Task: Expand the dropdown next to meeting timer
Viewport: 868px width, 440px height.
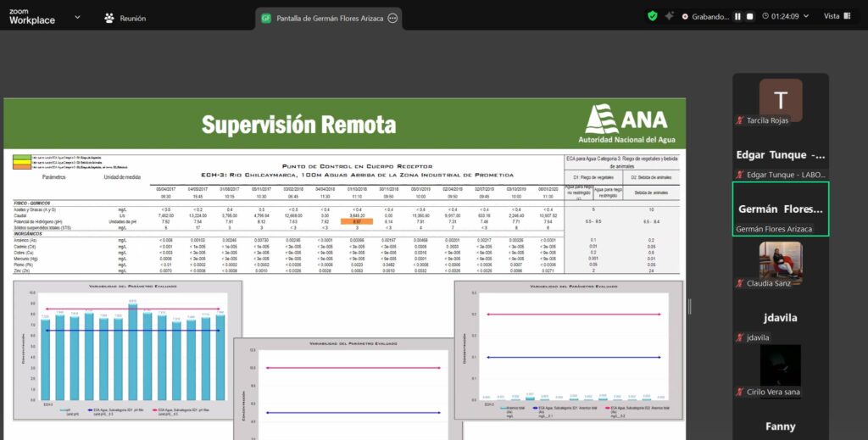Action: pyautogui.click(x=808, y=17)
